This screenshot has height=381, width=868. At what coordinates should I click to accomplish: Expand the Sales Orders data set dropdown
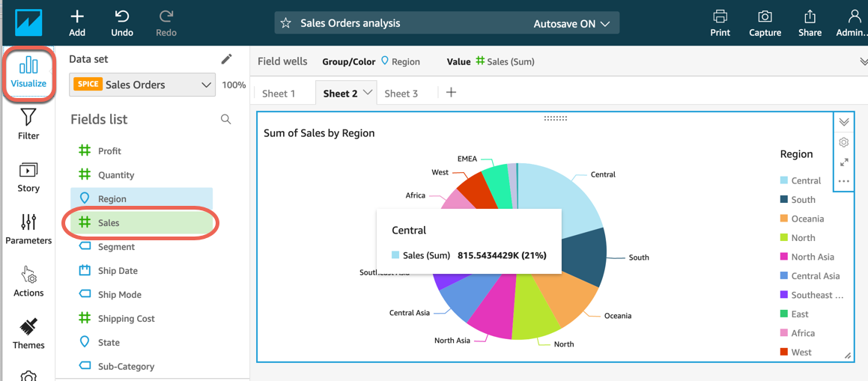pyautogui.click(x=205, y=85)
